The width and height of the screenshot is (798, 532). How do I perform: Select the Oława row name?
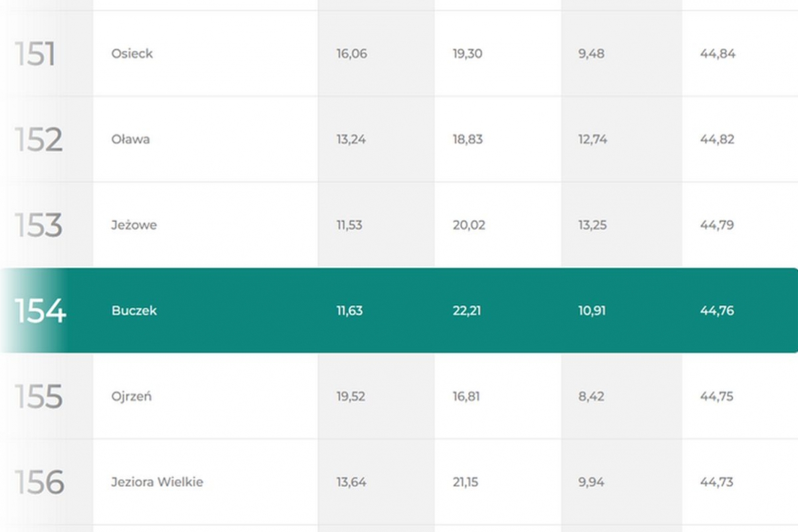point(130,140)
